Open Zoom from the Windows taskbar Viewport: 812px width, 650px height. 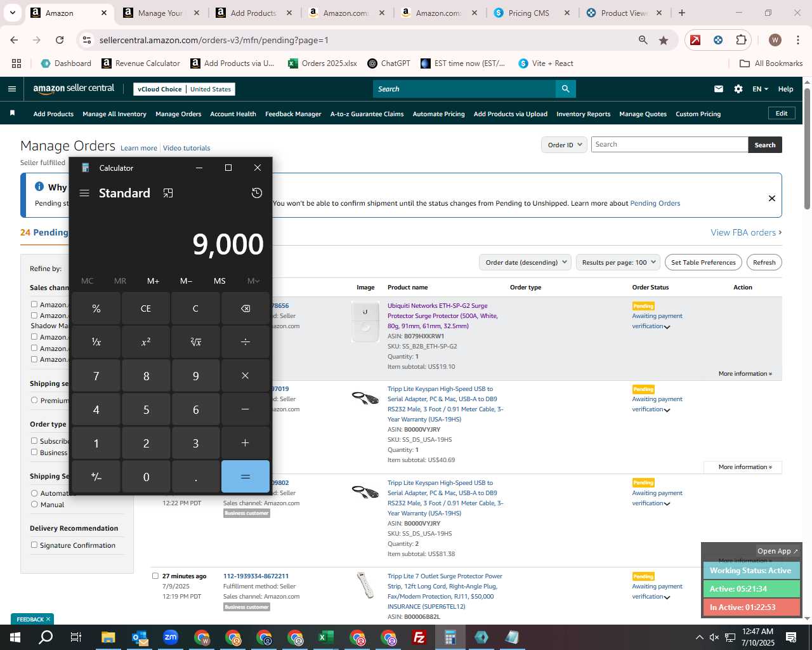coord(171,637)
